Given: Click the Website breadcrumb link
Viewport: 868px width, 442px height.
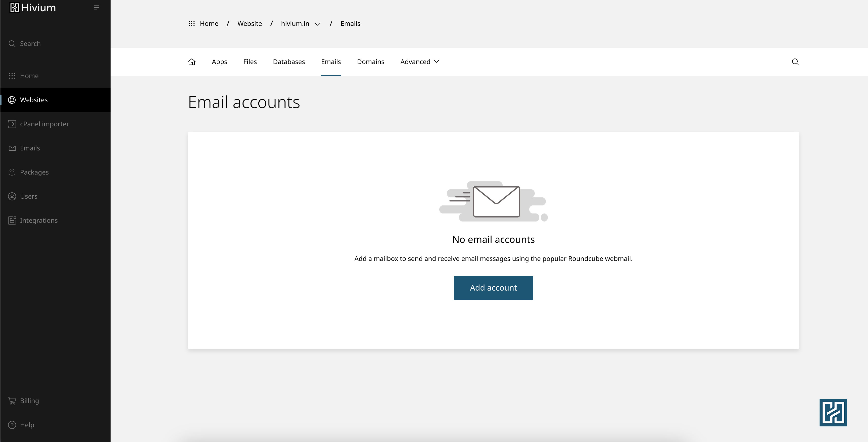Looking at the screenshot, I should click(x=249, y=24).
